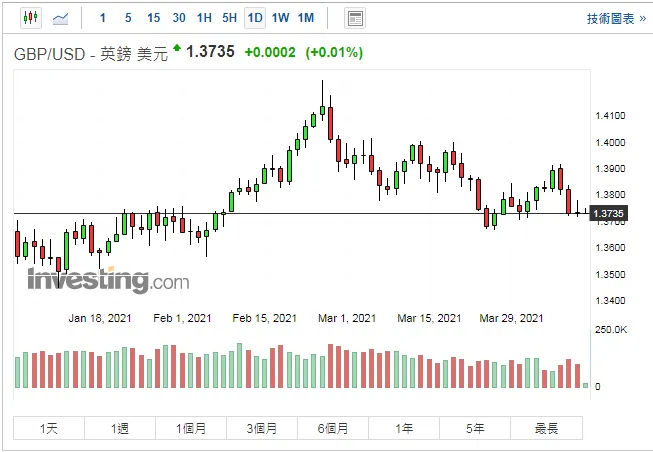Click the Mar 1, 2021 date label

347,318
